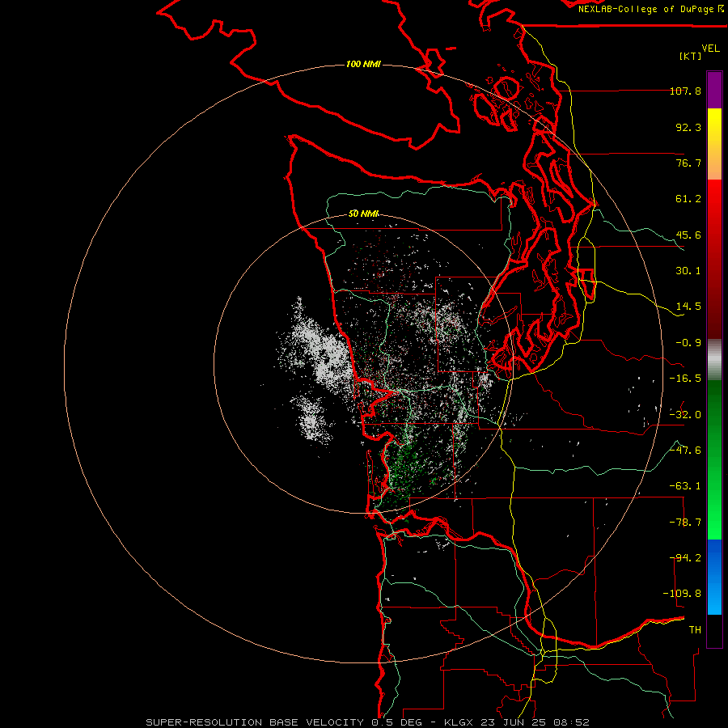Viewport: 728px width, 728px height.
Task: Click the yellow-orange segment of color bar
Action: 714,144
